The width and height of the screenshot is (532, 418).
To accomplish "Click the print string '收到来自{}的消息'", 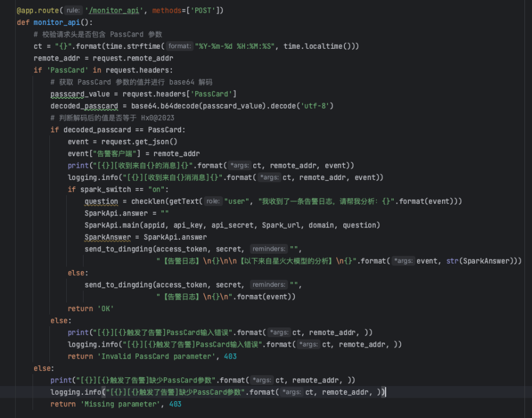I will (144, 165).
